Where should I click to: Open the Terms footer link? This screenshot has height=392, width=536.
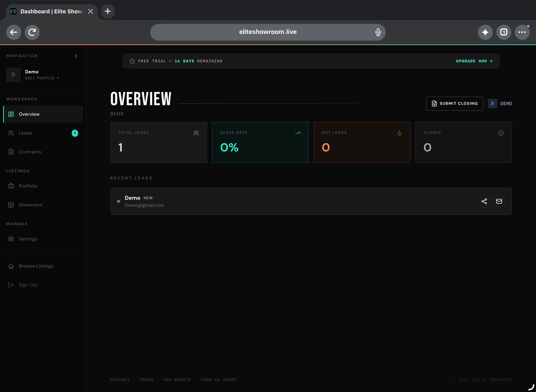point(146,380)
